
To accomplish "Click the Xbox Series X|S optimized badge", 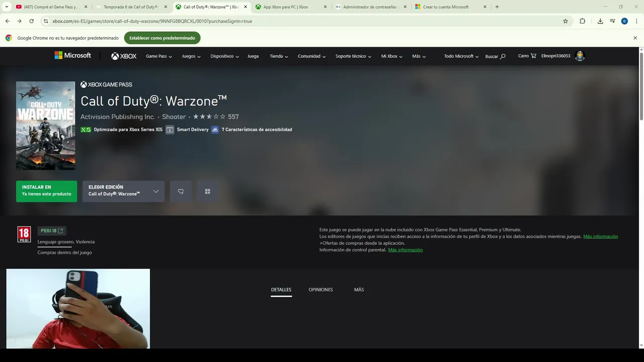I will 86,130.
